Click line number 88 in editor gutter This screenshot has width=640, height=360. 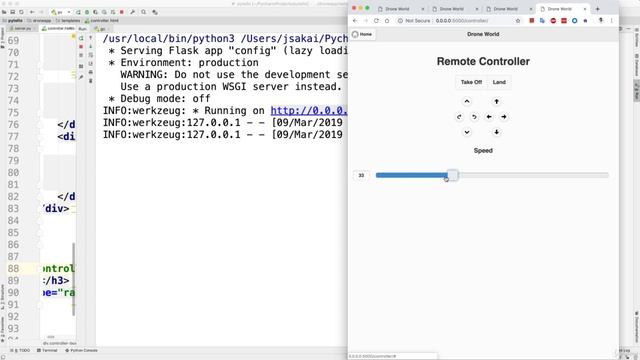pos(13,269)
